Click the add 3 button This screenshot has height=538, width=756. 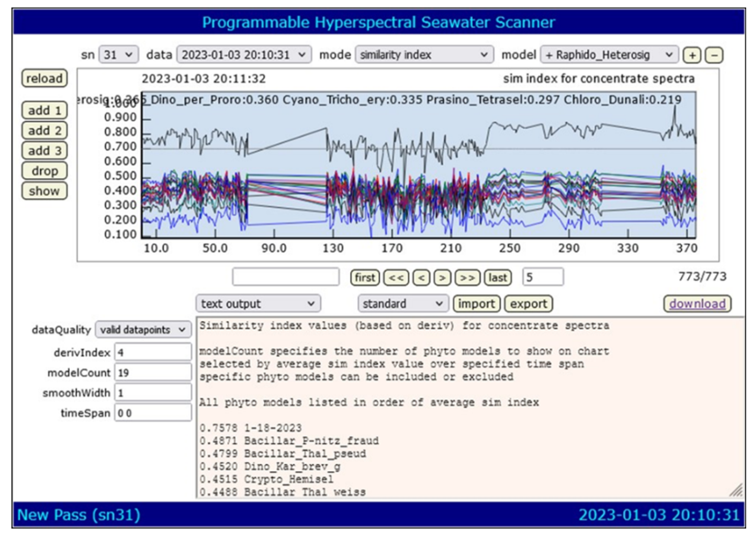click(x=44, y=150)
